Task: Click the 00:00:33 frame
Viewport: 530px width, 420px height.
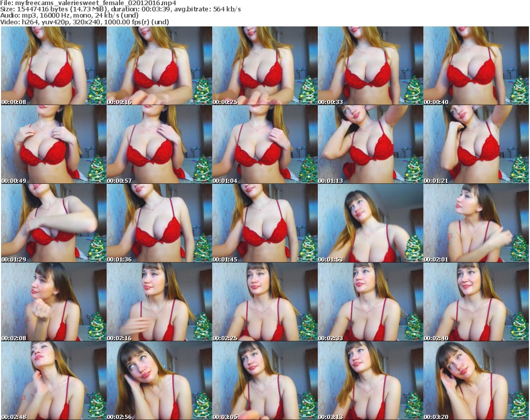Action: coord(371,66)
